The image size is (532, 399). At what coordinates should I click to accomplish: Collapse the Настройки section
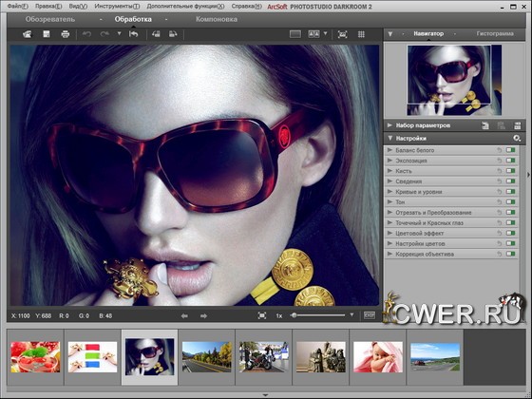389,138
